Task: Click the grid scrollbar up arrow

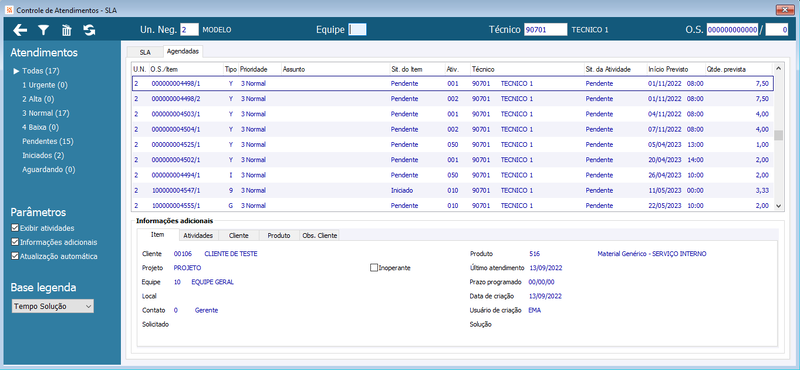Action: pos(778,68)
